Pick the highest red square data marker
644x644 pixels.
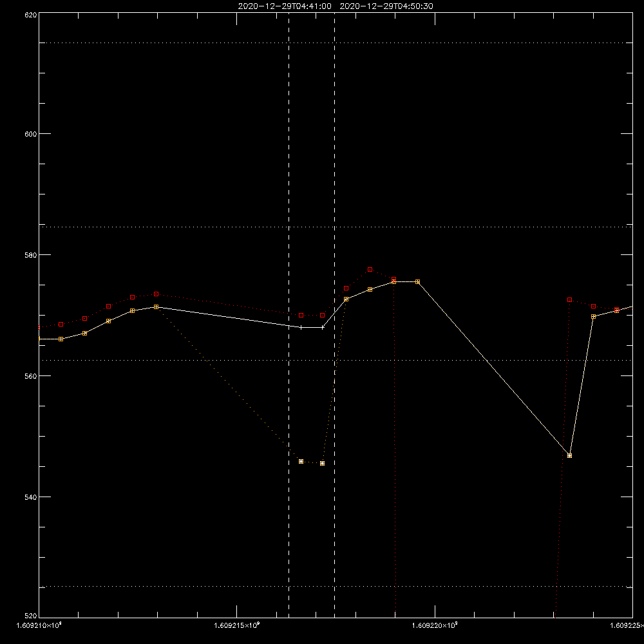370,269
